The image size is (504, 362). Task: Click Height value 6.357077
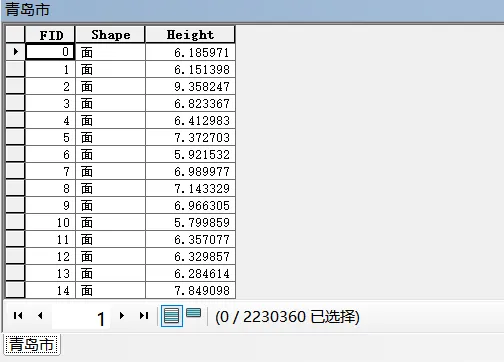pos(190,239)
